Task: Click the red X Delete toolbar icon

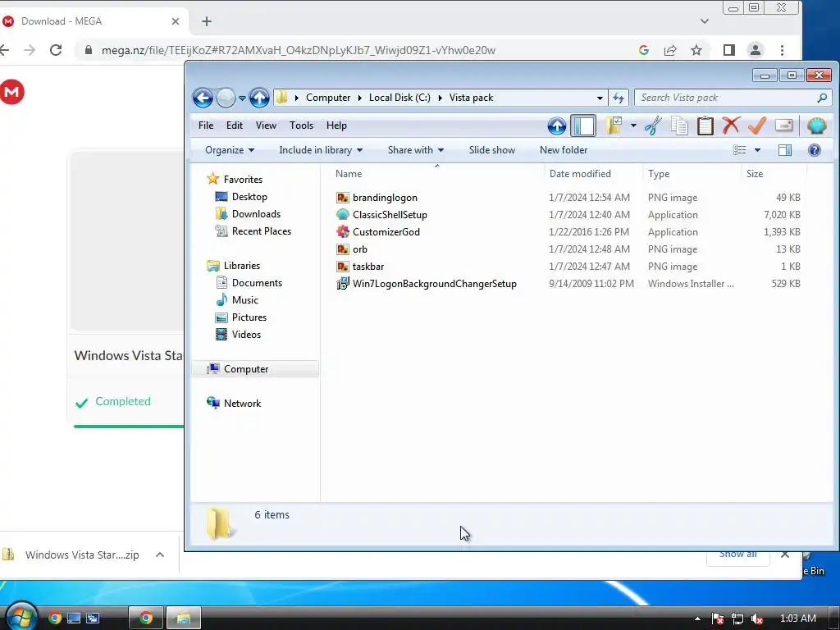Action: (x=731, y=126)
